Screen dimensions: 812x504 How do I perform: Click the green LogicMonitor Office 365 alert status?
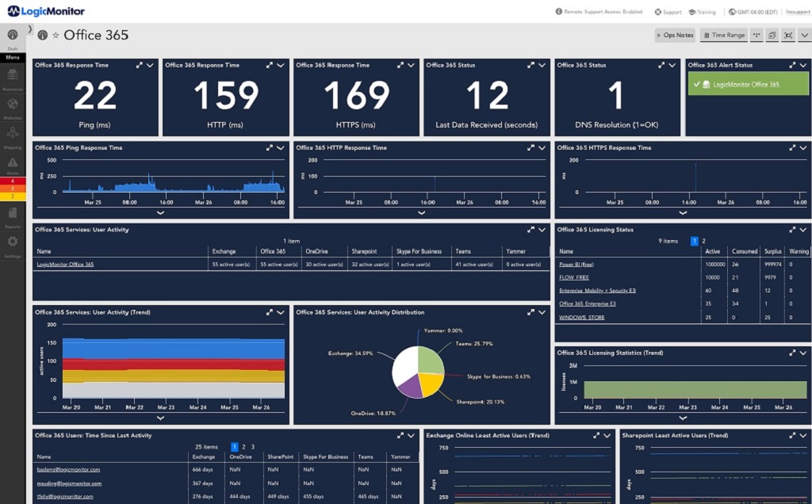pyautogui.click(x=748, y=84)
